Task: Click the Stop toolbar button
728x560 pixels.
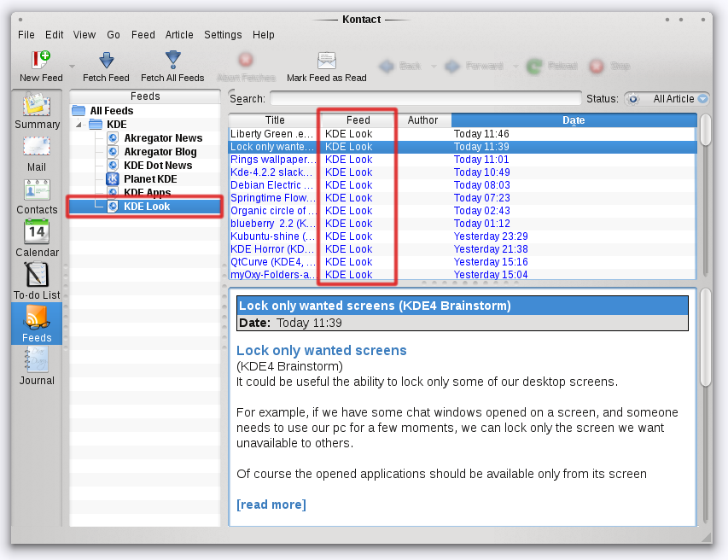Action: coord(609,66)
